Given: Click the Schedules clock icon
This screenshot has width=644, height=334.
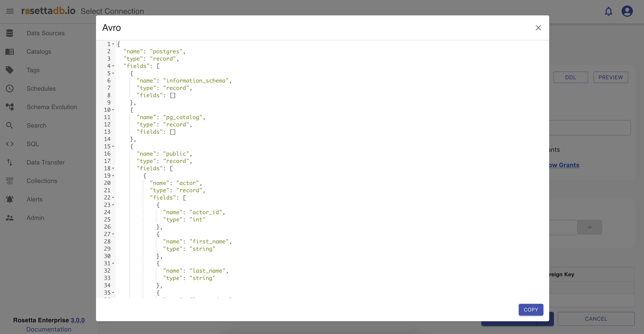Looking at the screenshot, I should point(10,89).
